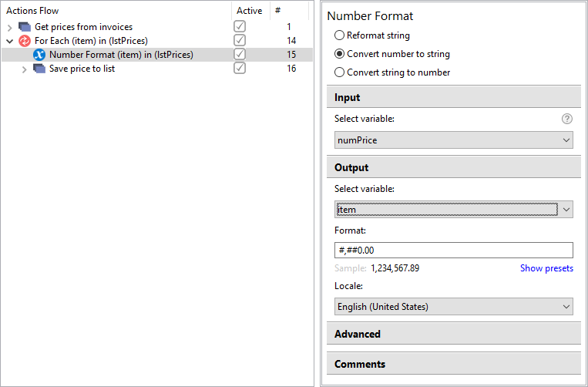Collapse the Output section header
This screenshot has width=588, height=387.
[454, 167]
